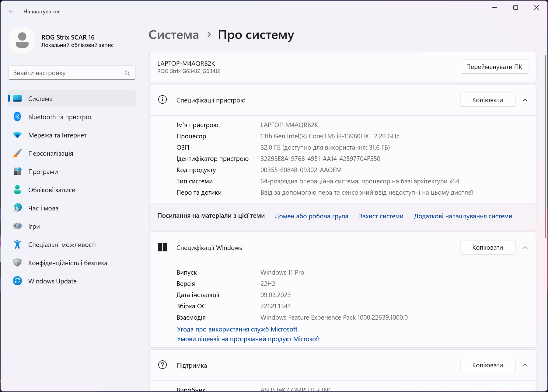Click the Система breadcrumb link
Image resolution: width=548 pixels, height=392 pixels.
[x=173, y=35]
